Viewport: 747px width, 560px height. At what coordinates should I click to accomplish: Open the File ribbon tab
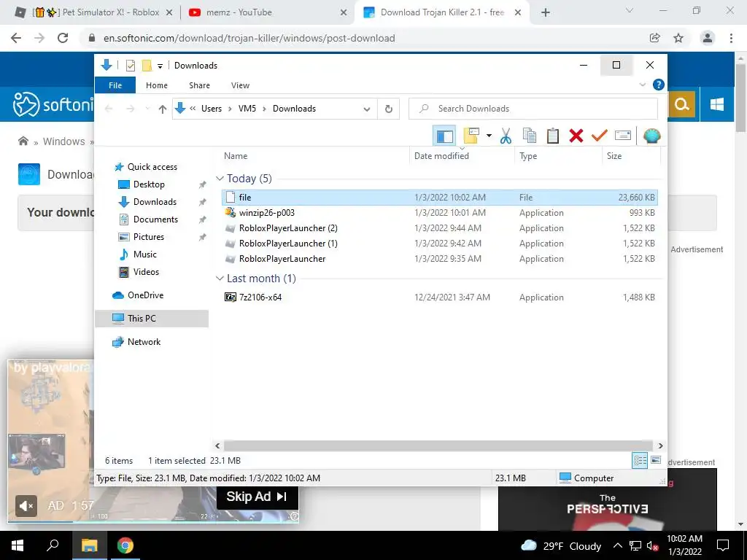pos(115,85)
